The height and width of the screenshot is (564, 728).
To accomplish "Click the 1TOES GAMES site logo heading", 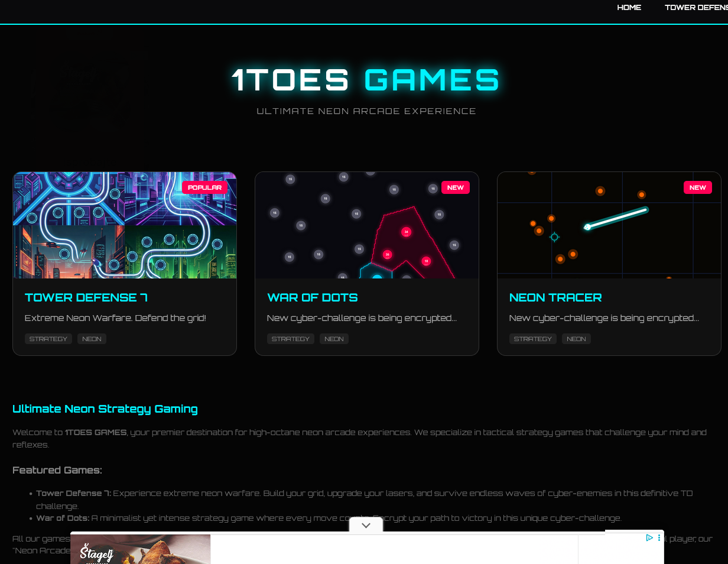I will click(366, 80).
